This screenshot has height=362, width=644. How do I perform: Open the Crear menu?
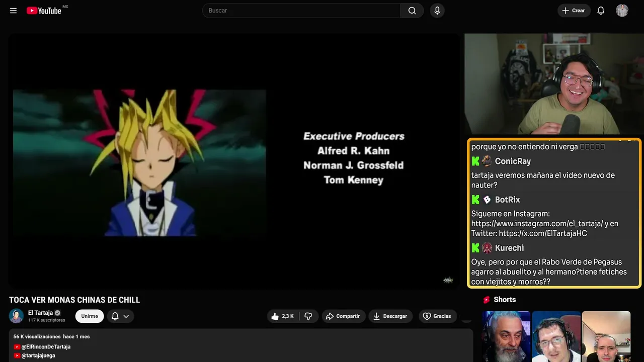(x=574, y=11)
